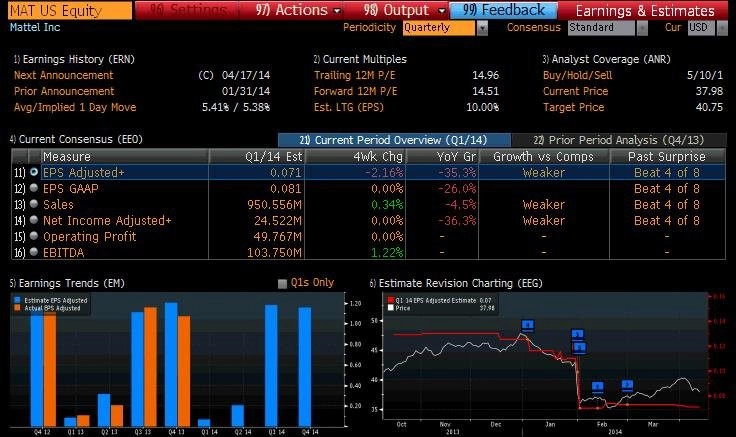Viewport: 736px width, 437px height.
Task: Click the Q4 14 estimate bar
Action: tap(305, 367)
